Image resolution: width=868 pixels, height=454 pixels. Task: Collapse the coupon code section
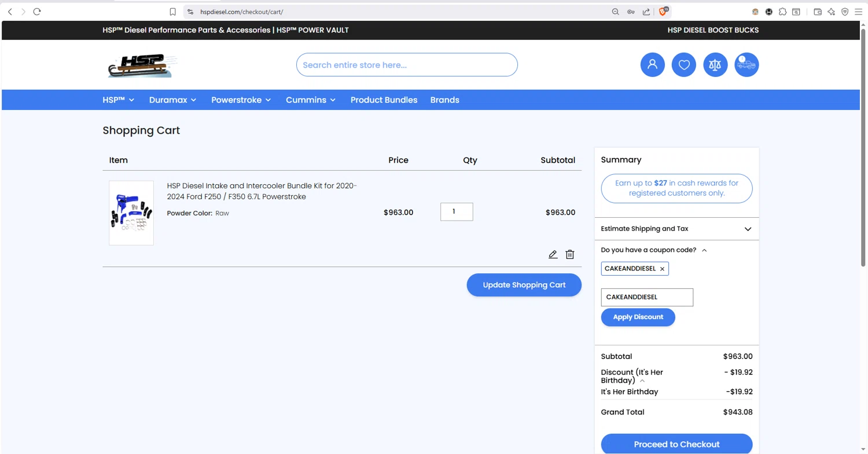(704, 250)
